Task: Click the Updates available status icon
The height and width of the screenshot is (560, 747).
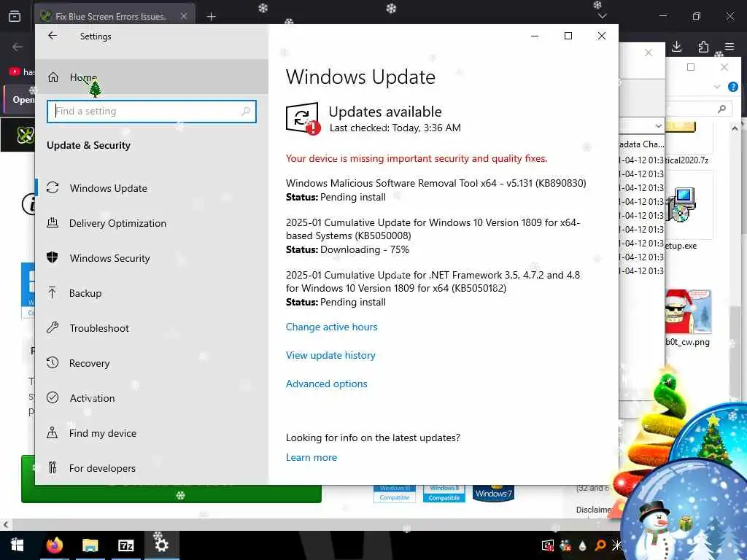Action: [303, 119]
